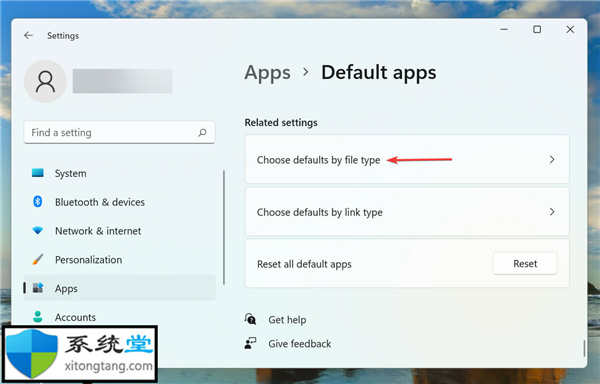Maximize the Settings window
Image resolution: width=600 pixels, height=384 pixels.
pos(537,29)
